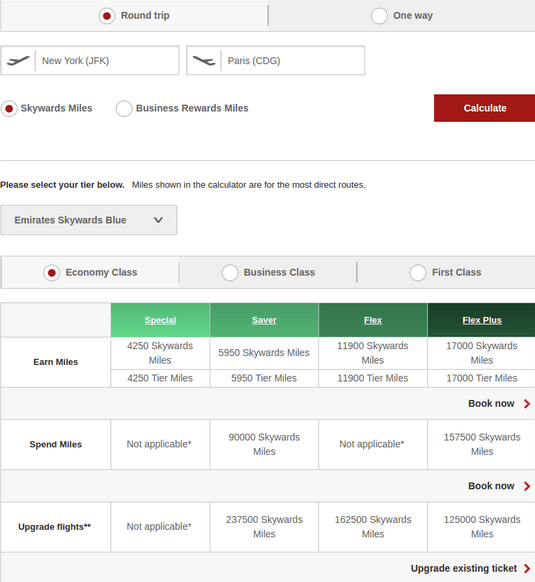Screen dimensions: 535x582
Task: Select Business Class radio button
Action: click(x=230, y=273)
